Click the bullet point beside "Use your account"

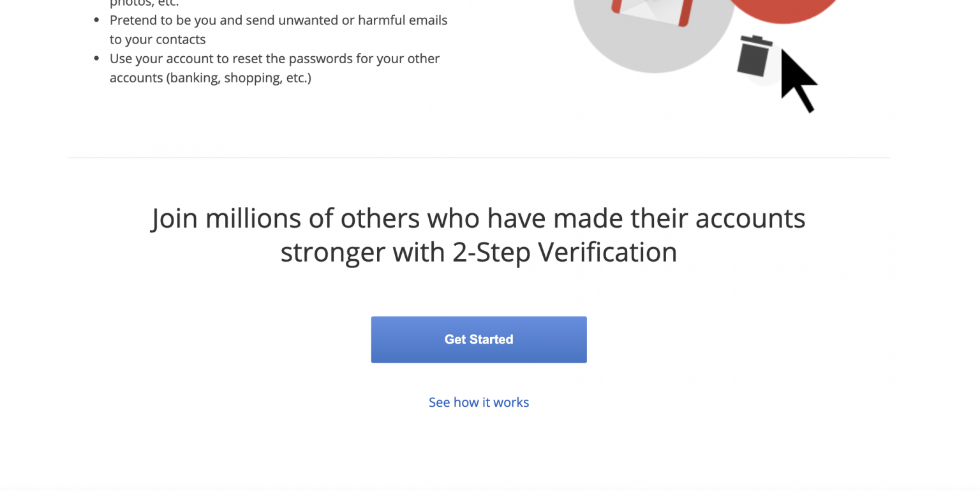(97, 58)
